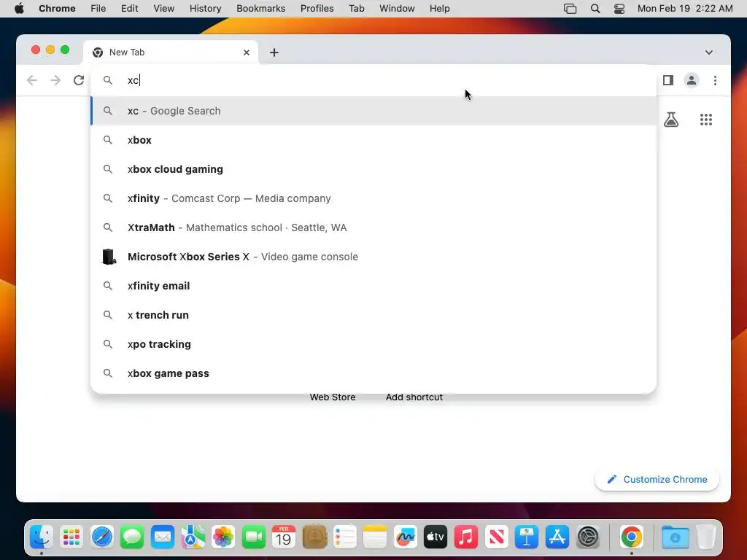The width and height of the screenshot is (747, 560).
Task: Open Launchpad from the Dock
Action: (x=71, y=537)
